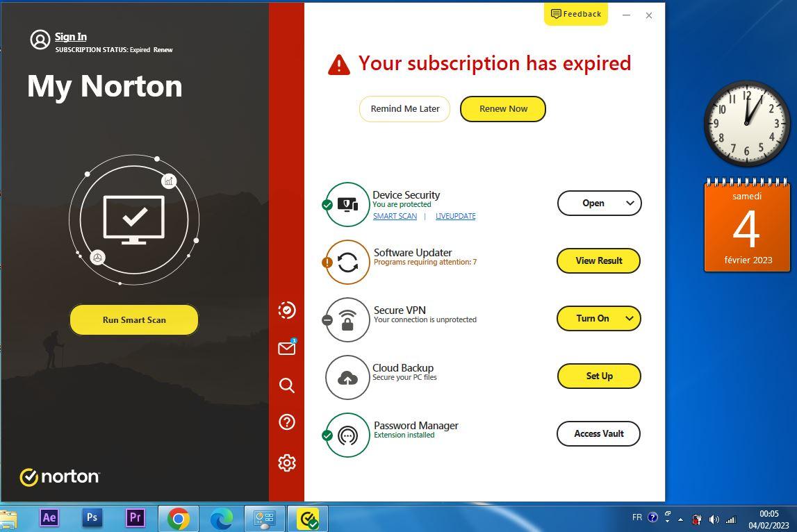Click the Norton icon in the taskbar
The width and height of the screenshot is (797, 532).
click(x=308, y=519)
